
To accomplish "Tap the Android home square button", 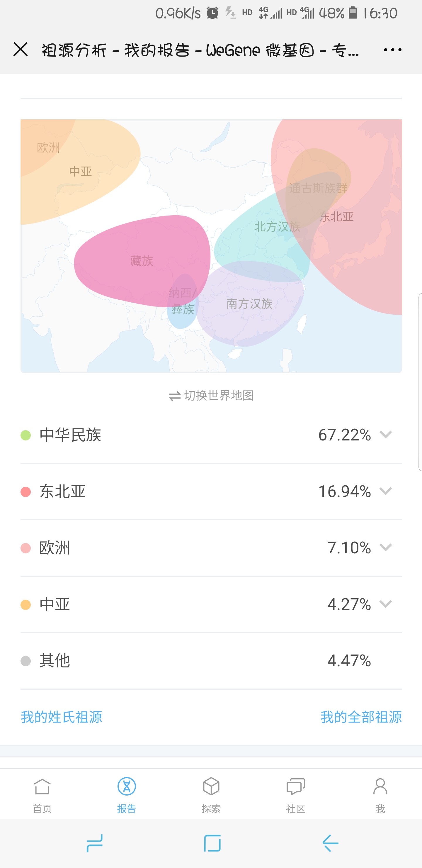I will coord(212,843).
